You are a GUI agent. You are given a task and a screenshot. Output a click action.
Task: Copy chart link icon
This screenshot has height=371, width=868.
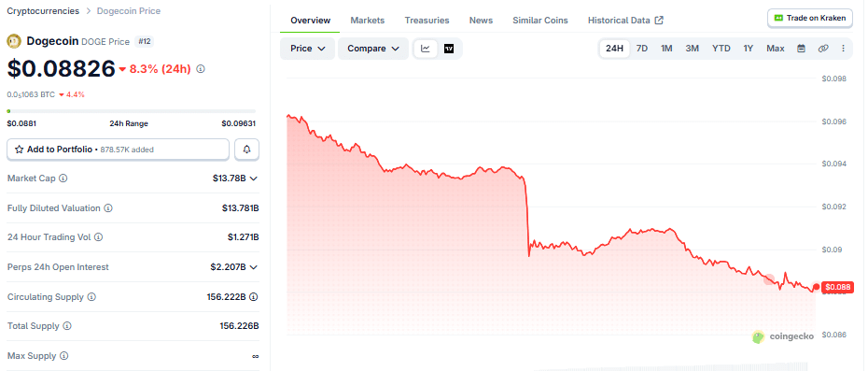823,49
